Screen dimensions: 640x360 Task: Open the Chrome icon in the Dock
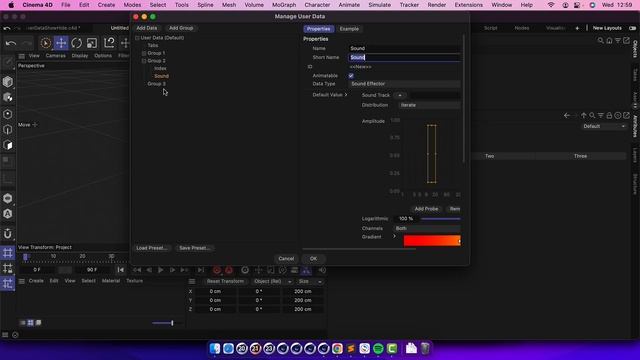pyautogui.click(x=337, y=349)
